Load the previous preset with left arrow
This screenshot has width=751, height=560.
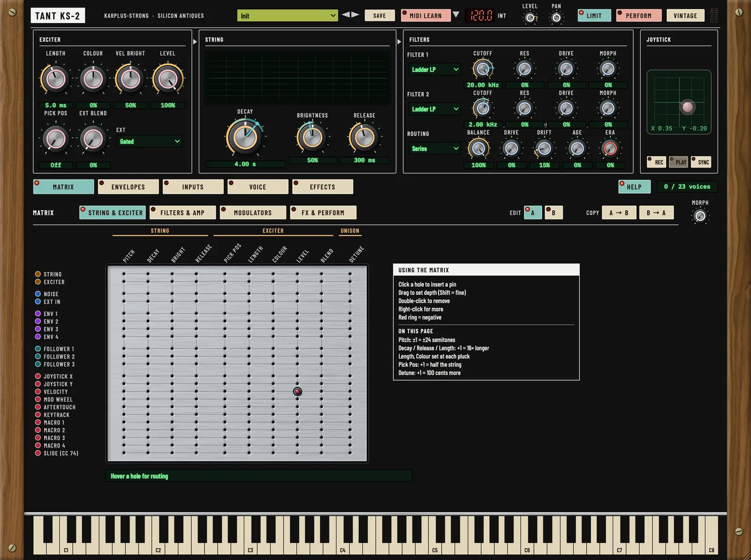coord(345,15)
